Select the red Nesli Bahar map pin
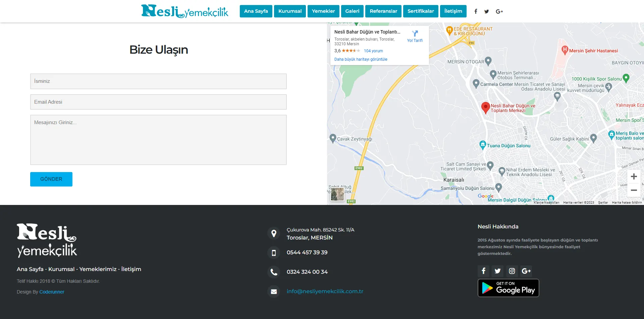Image resolution: width=644 pixels, height=319 pixels. 485,107
